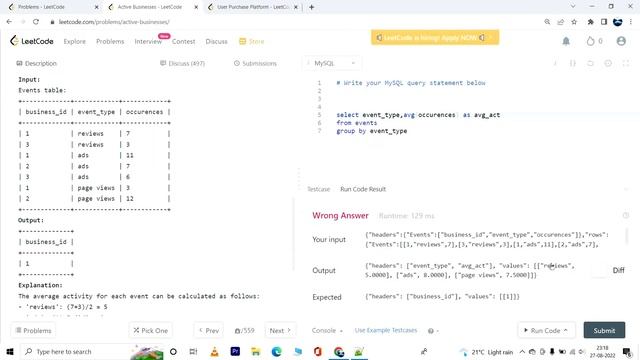Share this page from address bar
The width and height of the screenshot is (640, 360).
pos(560,22)
